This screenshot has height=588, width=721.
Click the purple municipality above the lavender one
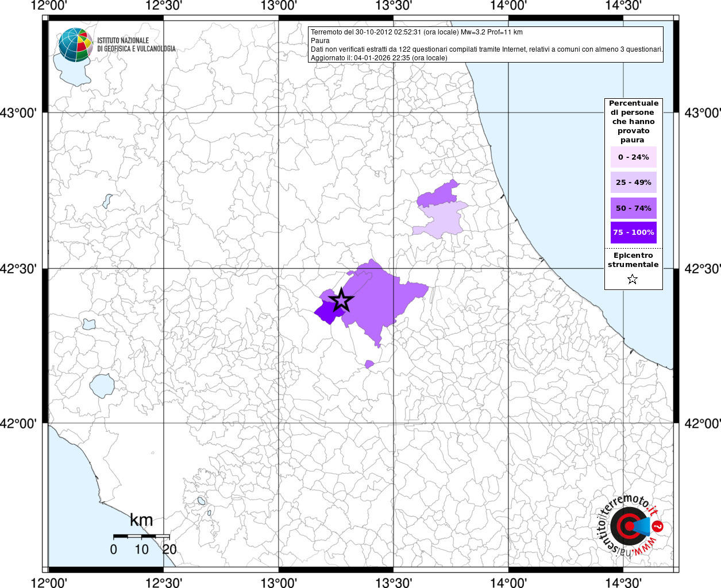[x=439, y=194]
